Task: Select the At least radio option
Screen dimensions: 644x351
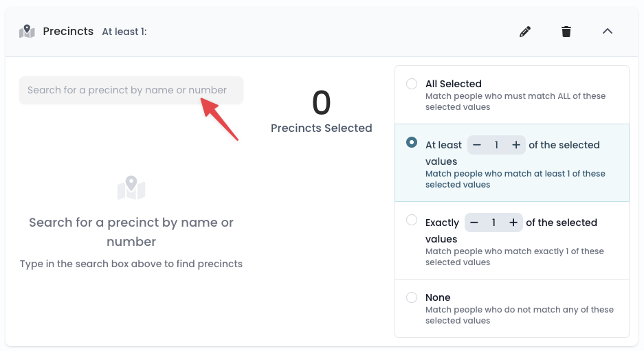Action: 412,142
